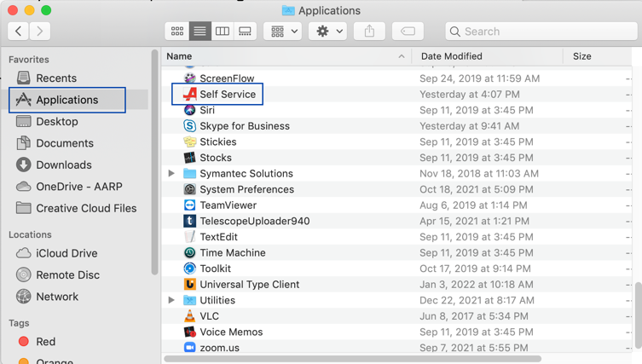Focus the Search field
Image resolution: width=642 pixels, height=364 pixels.
541,32
